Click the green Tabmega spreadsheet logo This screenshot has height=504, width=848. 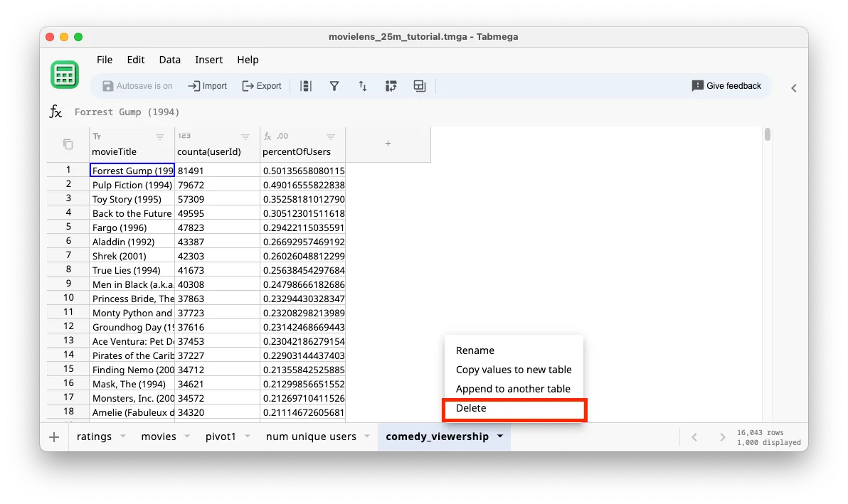click(65, 75)
